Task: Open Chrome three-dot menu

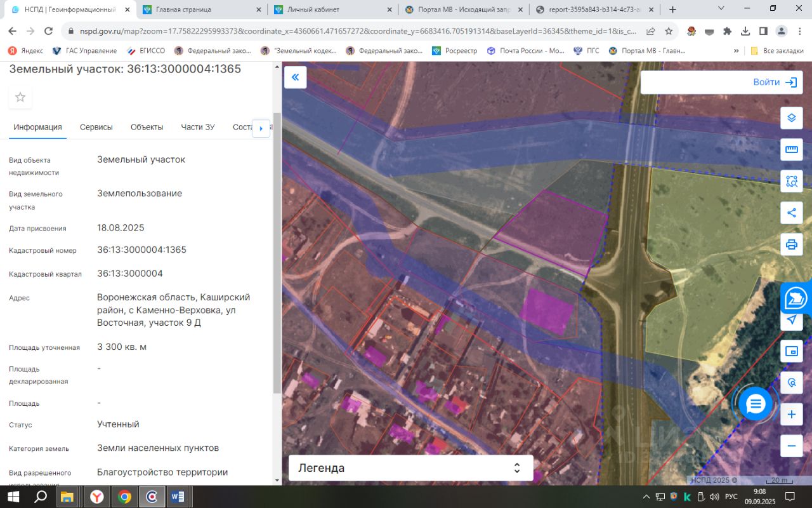Action: pyautogui.click(x=799, y=31)
